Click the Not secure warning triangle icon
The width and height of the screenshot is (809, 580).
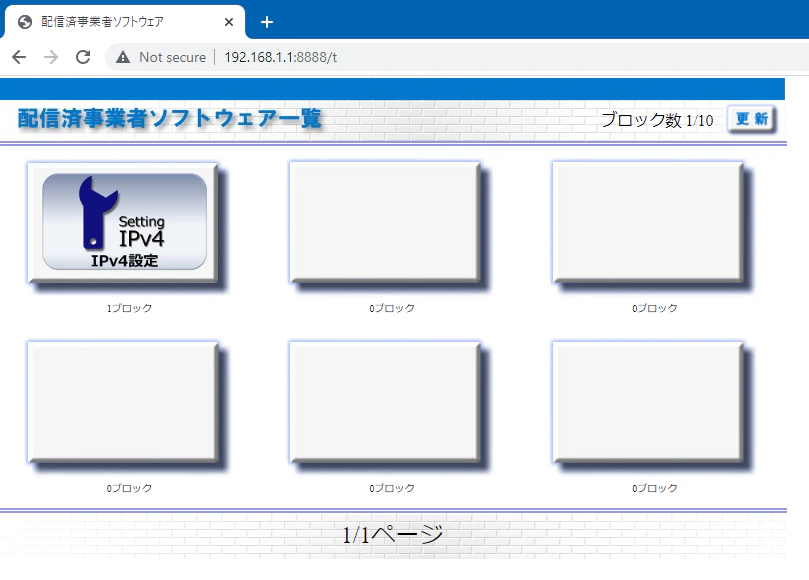coord(123,57)
